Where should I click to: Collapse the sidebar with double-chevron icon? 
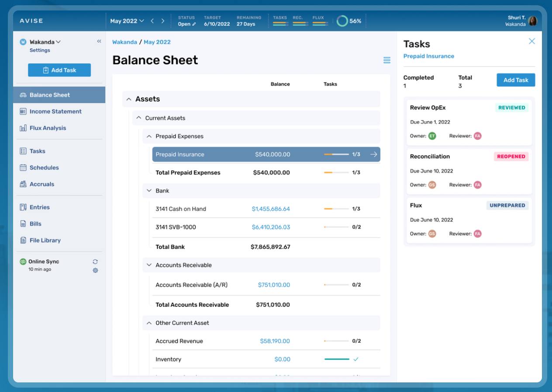(99, 41)
